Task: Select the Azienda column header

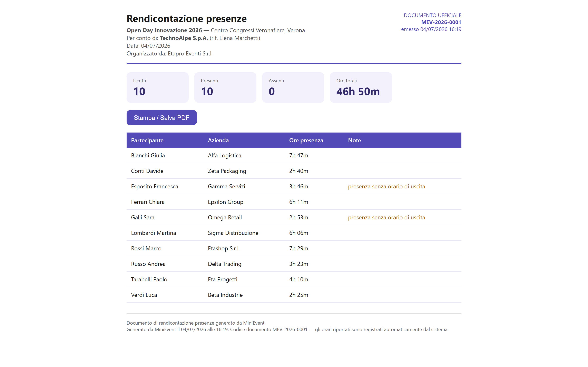Action: click(x=218, y=140)
